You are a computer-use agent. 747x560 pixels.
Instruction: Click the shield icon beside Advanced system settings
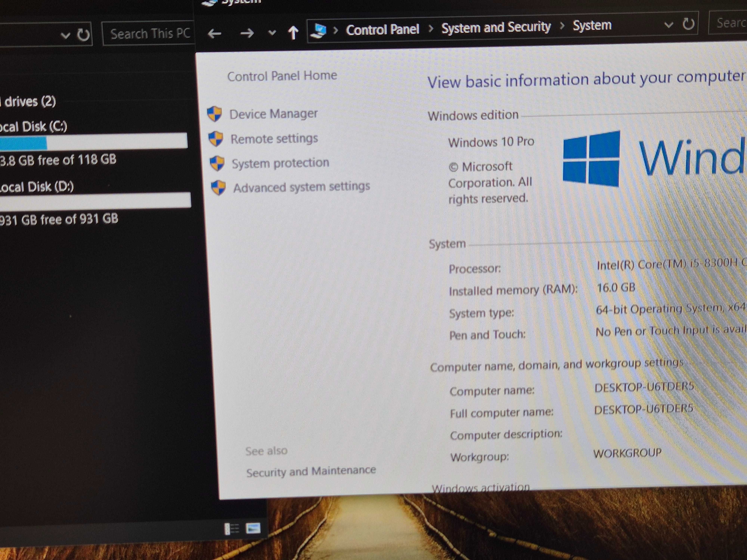tap(218, 188)
